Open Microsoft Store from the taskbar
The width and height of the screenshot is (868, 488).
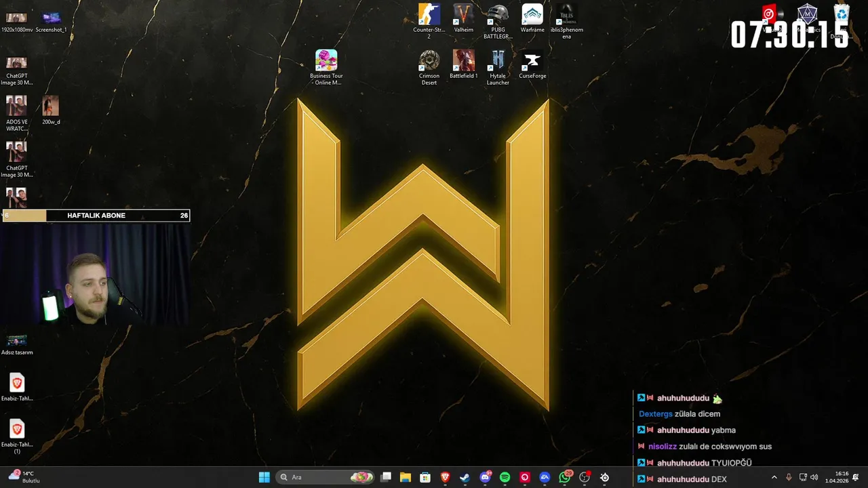coord(425,477)
